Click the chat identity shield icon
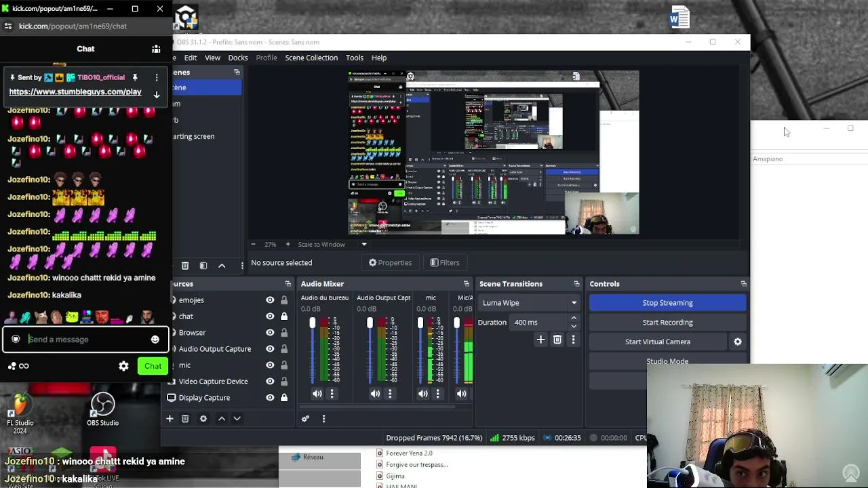868x488 pixels. click(x=16, y=340)
